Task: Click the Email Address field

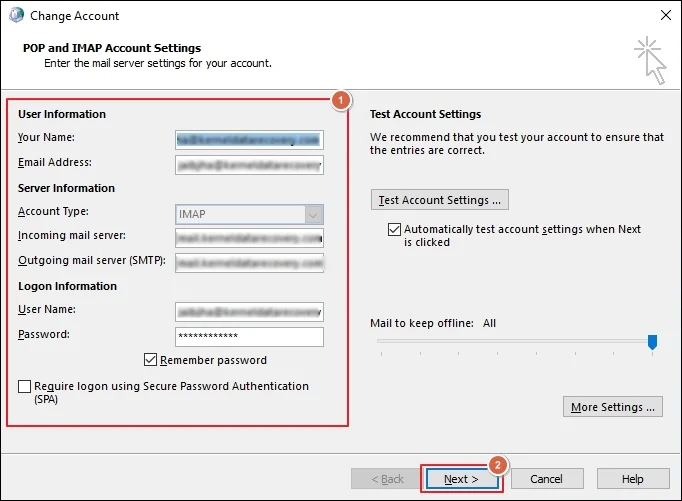Action: click(x=249, y=165)
